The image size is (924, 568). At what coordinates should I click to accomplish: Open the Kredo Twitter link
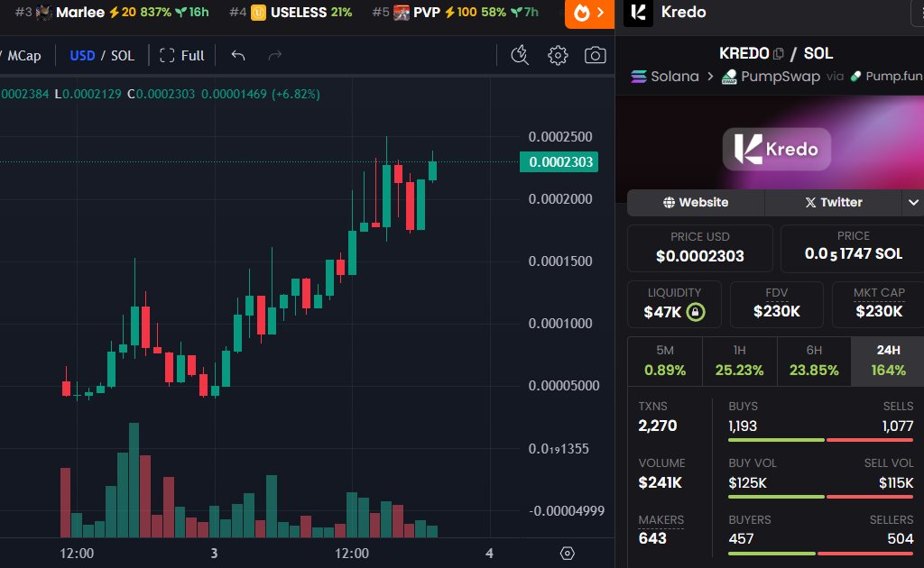coord(833,203)
